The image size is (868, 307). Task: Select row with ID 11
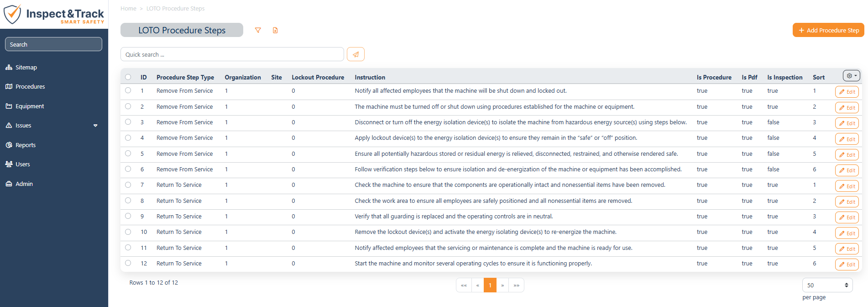[128, 248]
